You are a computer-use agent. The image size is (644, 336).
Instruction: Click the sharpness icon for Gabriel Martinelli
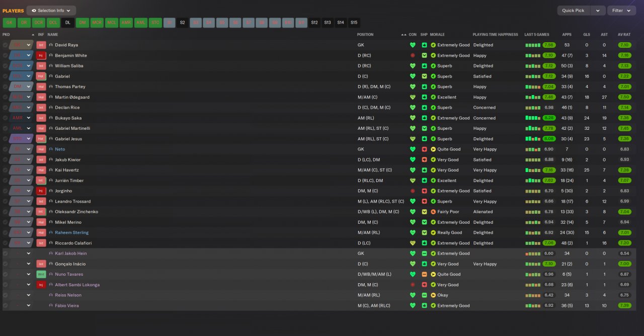pos(424,128)
